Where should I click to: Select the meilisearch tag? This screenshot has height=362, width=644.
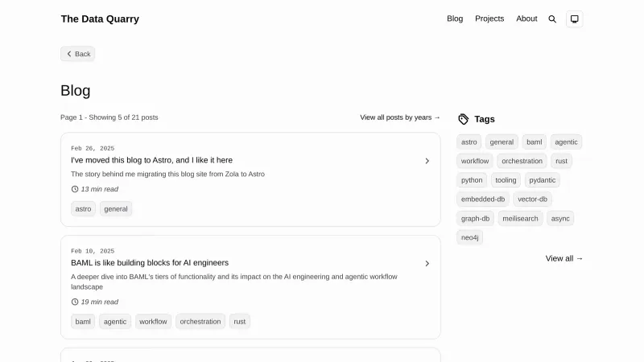tap(519, 218)
